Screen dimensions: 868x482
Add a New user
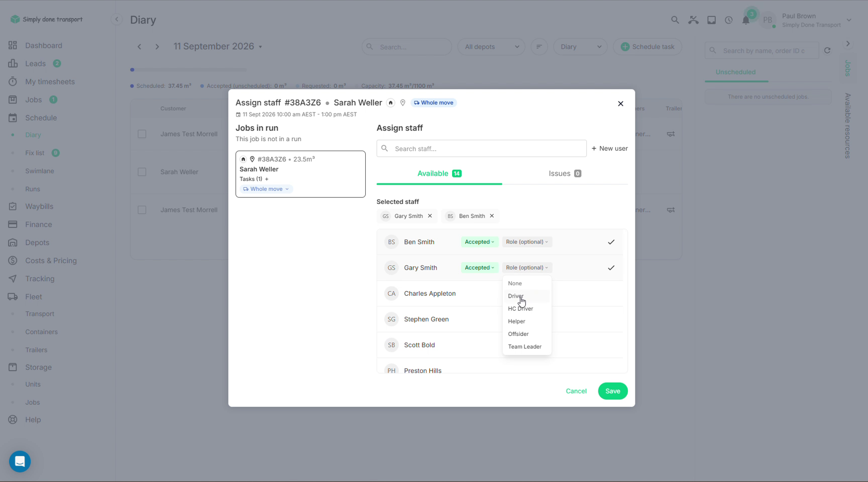[x=609, y=149]
